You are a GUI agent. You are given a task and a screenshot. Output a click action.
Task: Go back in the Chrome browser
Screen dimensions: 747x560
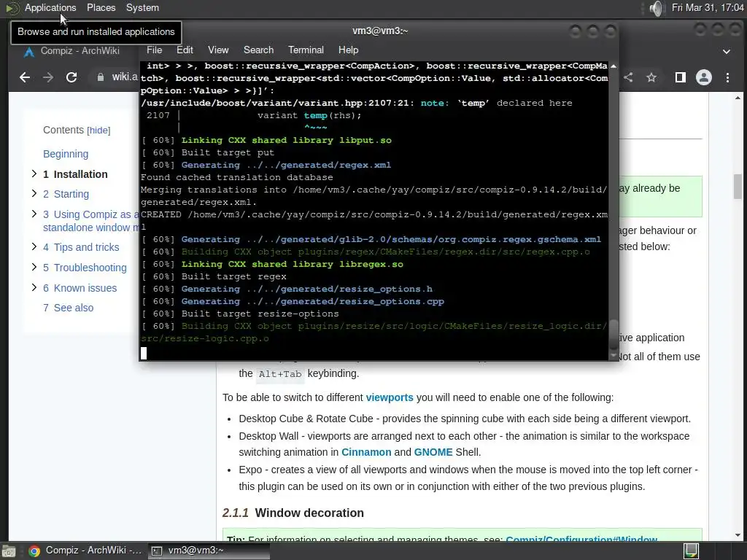(x=25, y=77)
